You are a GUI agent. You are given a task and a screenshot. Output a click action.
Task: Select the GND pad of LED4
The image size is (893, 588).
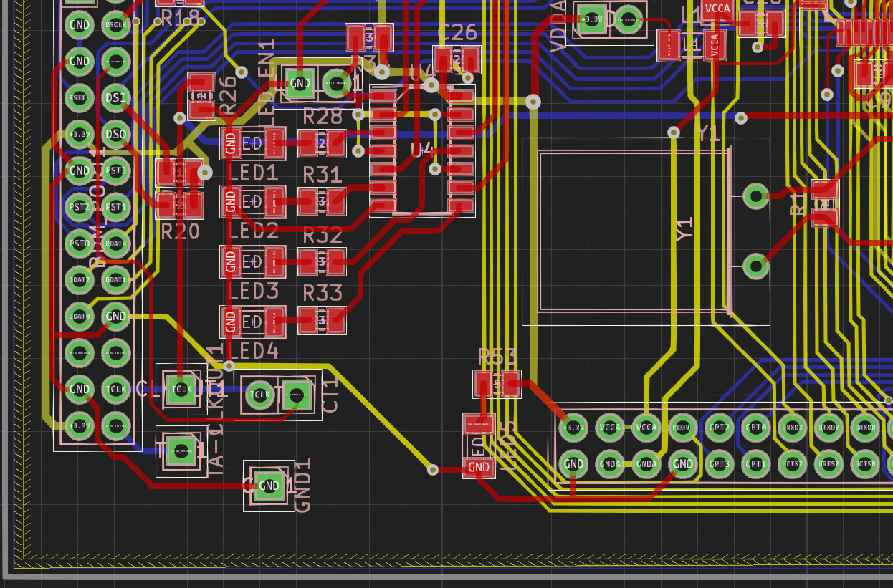click(230, 322)
